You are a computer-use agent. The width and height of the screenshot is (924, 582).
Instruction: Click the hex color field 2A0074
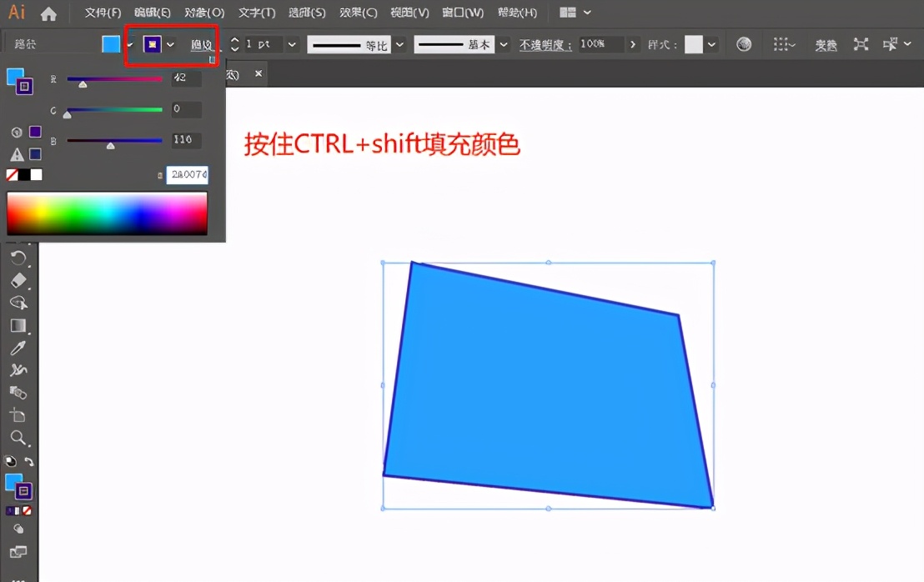[x=188, y=175]
